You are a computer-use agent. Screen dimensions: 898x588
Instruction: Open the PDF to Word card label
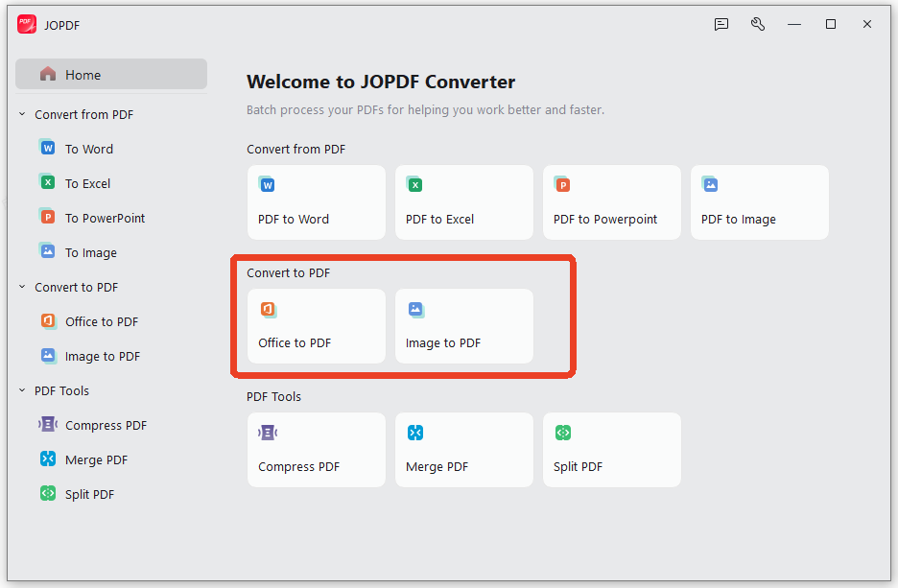click(x=294, y=220)
